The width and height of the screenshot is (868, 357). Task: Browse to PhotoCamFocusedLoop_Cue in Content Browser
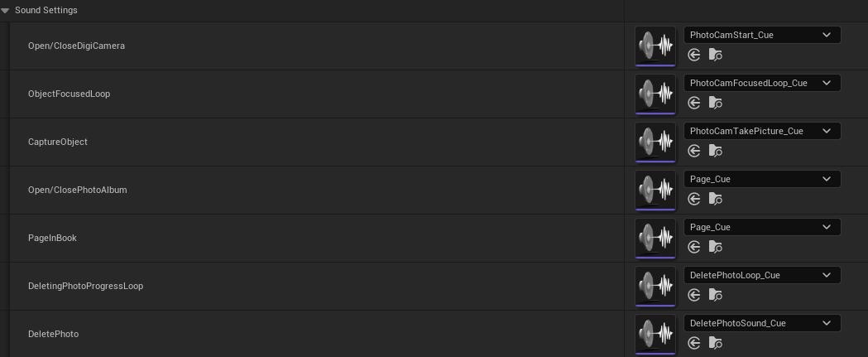pos(716,103)
